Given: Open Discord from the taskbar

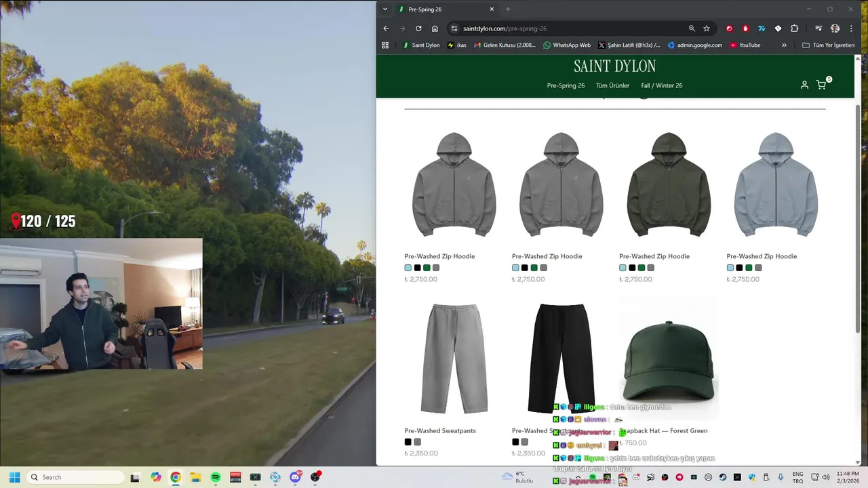Looking at the screenshot, I should point(295,477).
